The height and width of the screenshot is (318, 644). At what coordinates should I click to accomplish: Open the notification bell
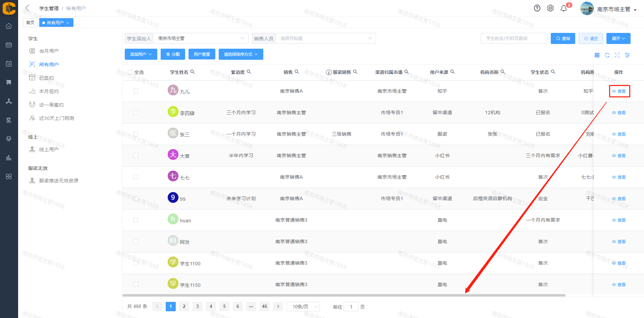pyautogui.click(x=564, y=8)
